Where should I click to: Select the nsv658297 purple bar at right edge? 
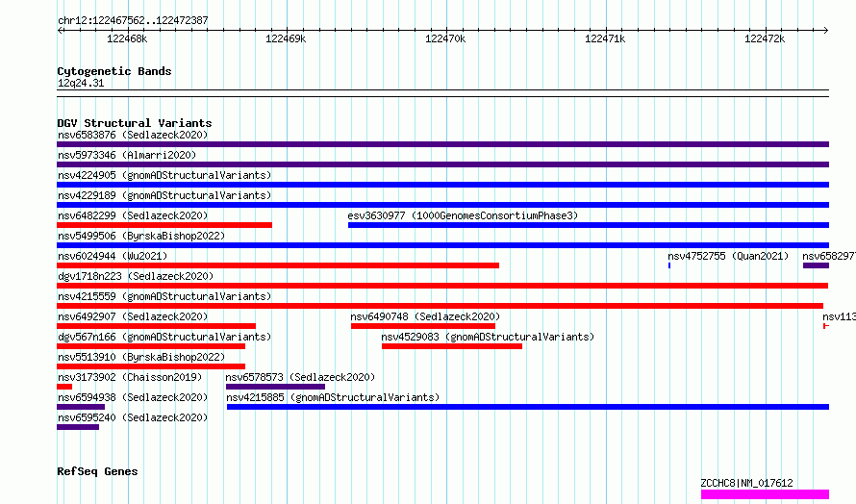click(817, 265)
